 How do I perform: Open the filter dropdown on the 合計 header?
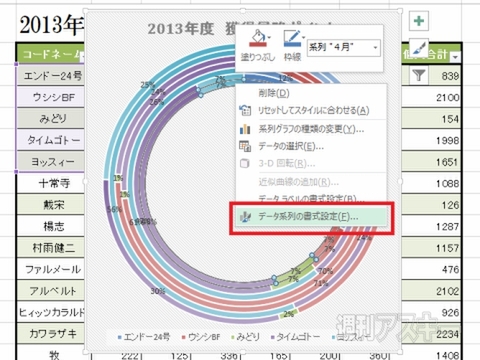455,57
